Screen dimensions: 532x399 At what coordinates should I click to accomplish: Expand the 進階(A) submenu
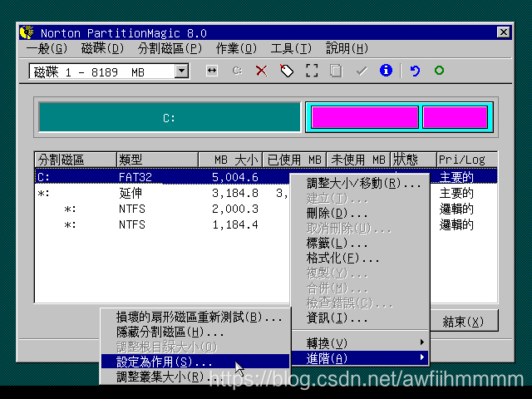[x=360, y=358]
